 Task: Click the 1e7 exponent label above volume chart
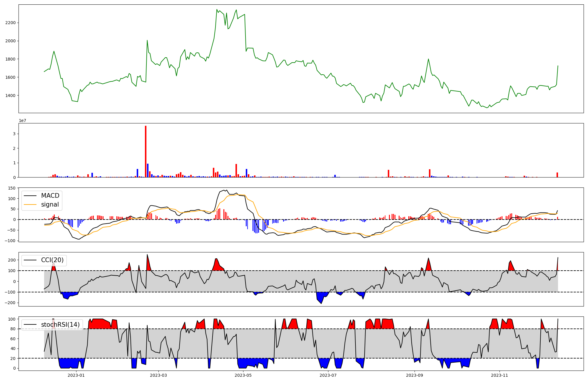[x=23, y=121]
